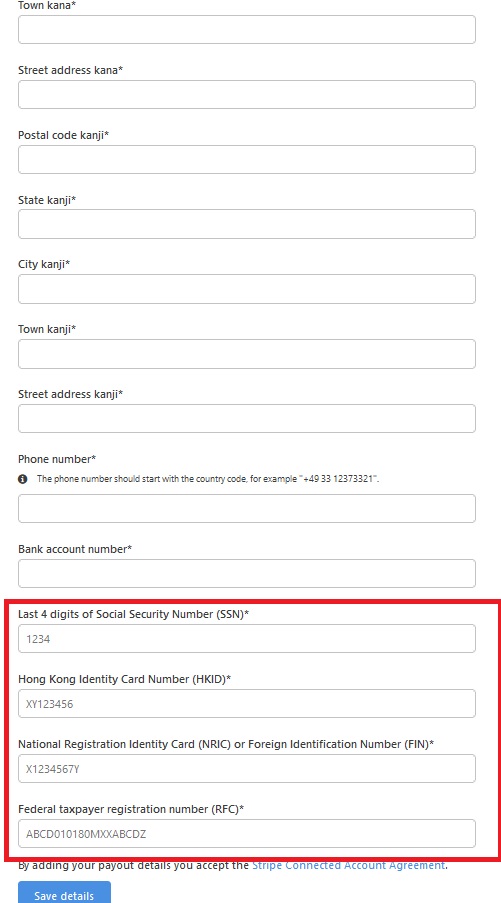Focus the Street address kana field
Viewport: 501px width, 903px height.
pyautogui.click(x=247, y=94)
